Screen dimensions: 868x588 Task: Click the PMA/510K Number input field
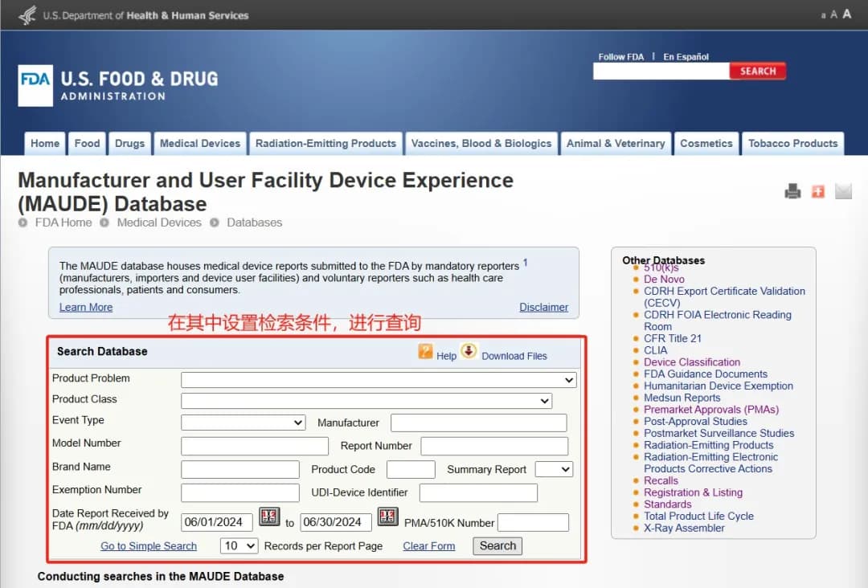click(533, 523)
